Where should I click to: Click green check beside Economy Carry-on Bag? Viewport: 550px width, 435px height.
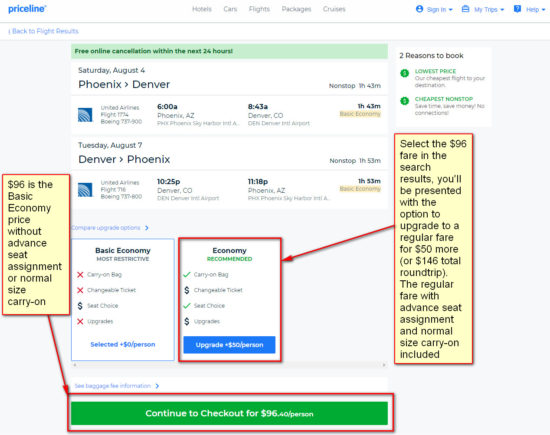pos(187,275)
